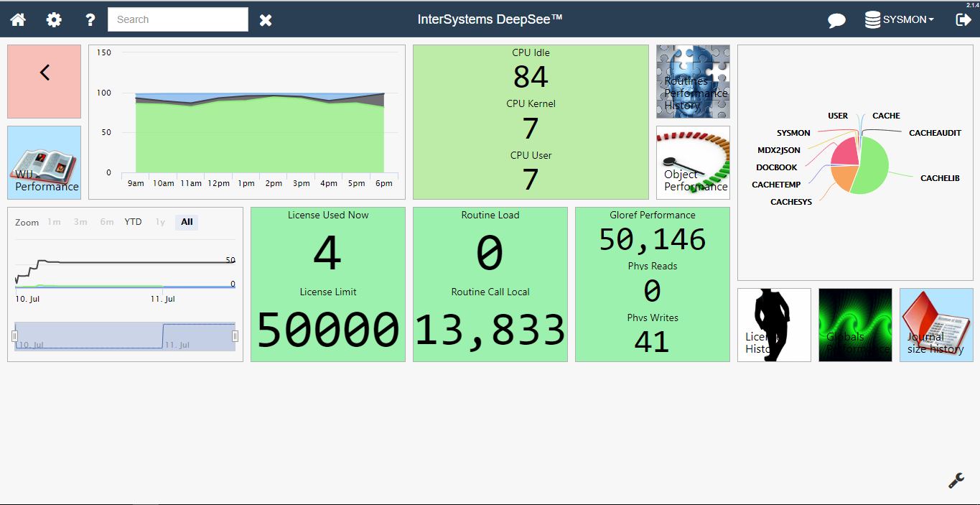
Task: Expand the SYSMON namespace dropdown
Action: pyautogui.click(x=908, y=19)
